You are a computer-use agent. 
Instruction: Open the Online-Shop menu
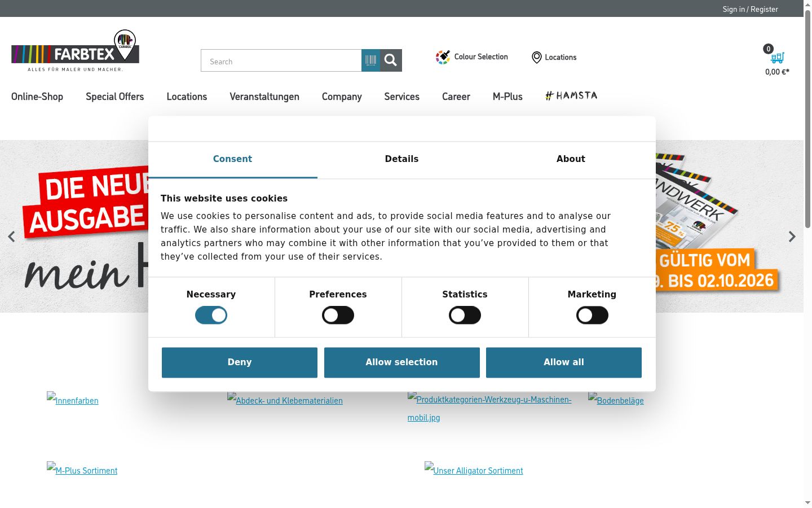(37, 97)
